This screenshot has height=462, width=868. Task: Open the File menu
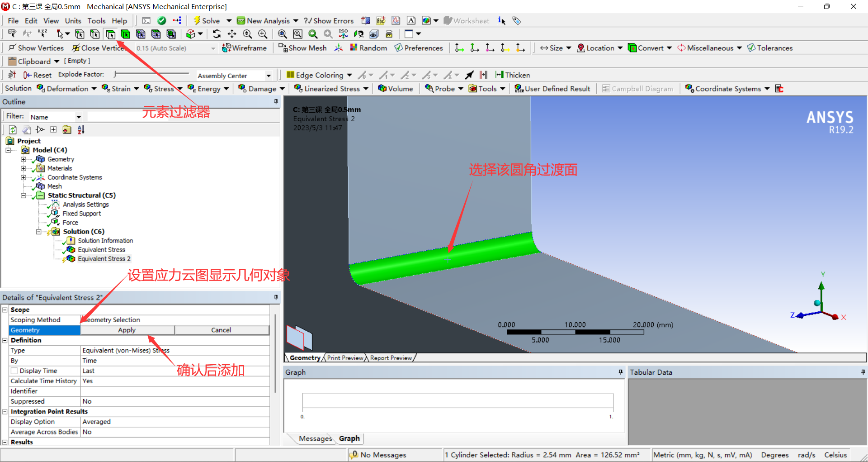tap(13, 20)
